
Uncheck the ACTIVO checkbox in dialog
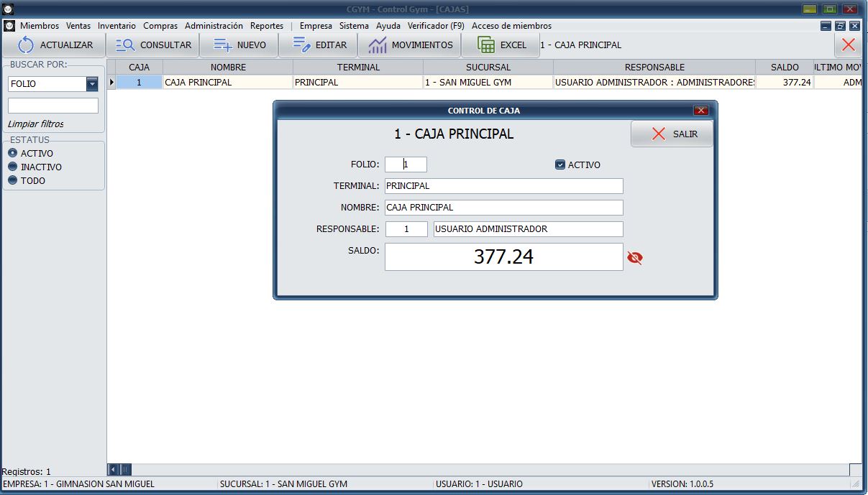point(560,165)
